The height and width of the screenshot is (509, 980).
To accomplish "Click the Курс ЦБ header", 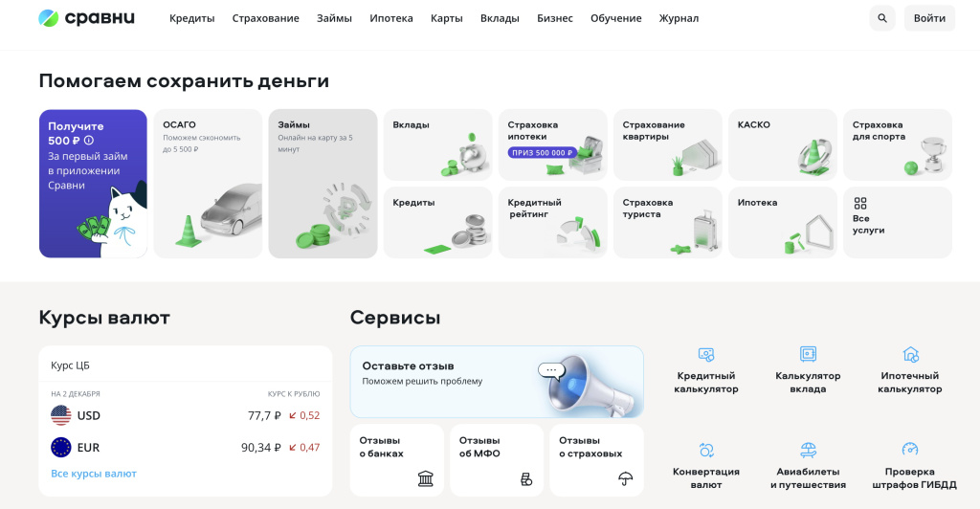I will click(x=70, y=365).
